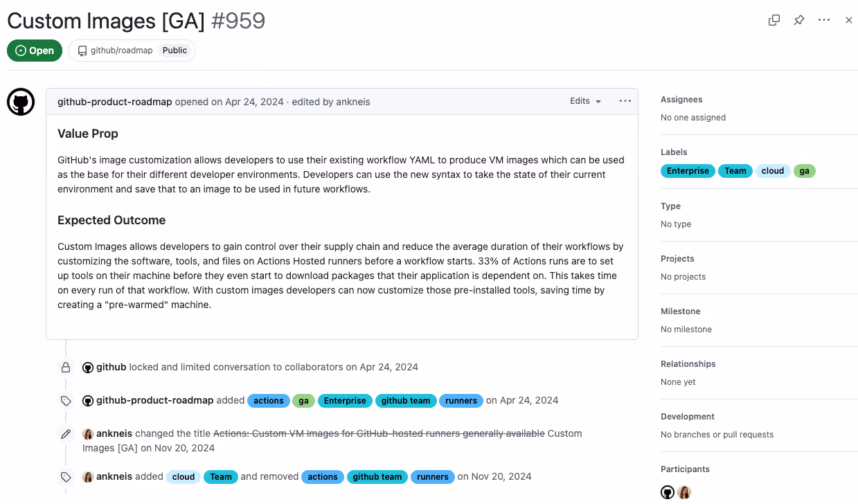Viewport: 858px width, 504px height.
Task: Click the github avatar in the locked event
Action: point(88,367)
